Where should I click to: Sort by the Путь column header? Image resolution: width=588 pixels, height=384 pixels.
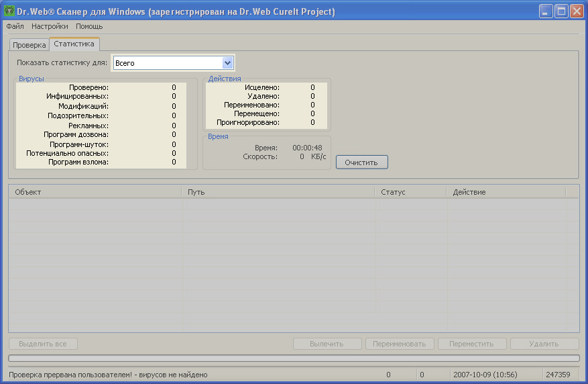[x=278, y=192]
